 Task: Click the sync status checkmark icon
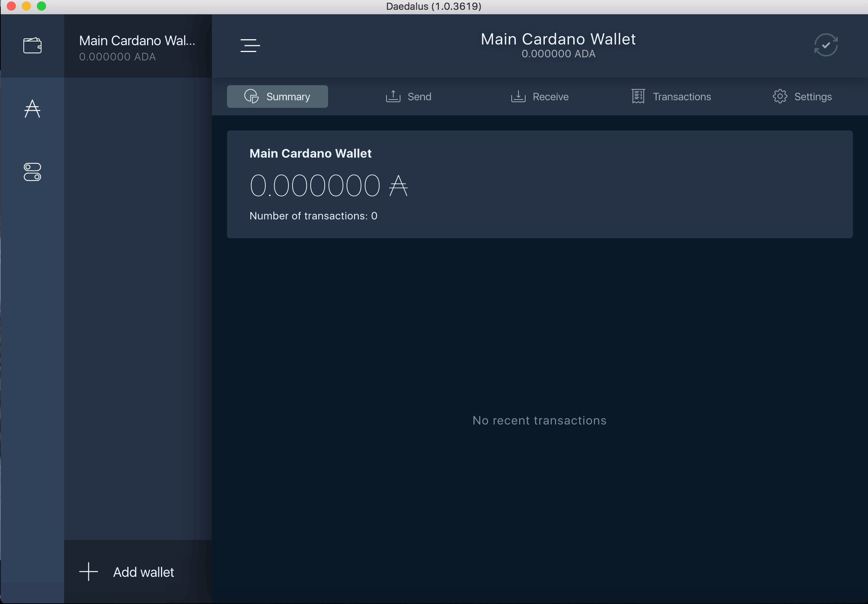click(827, 45)
